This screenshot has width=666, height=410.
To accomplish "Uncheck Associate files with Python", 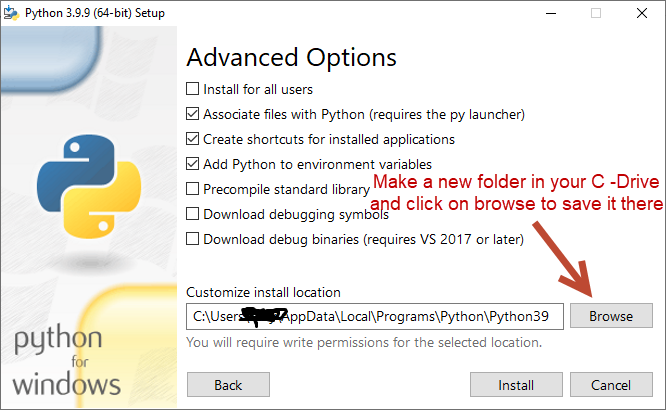I will 193,114.
